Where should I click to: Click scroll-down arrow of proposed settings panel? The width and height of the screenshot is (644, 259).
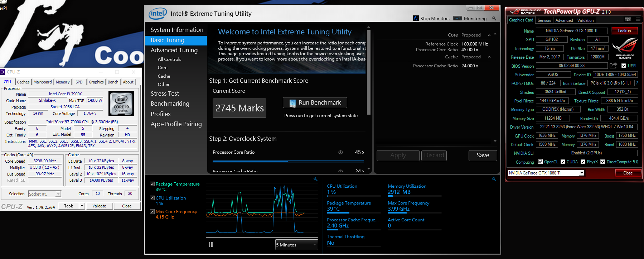(495, 141)
